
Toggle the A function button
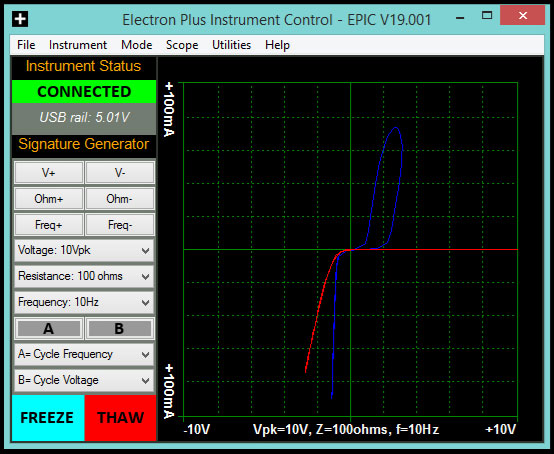(49, 329)
